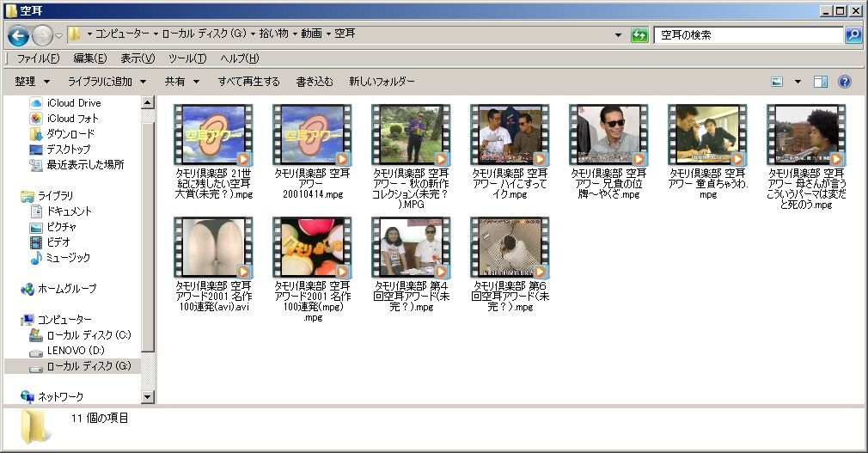Click the 空耳 breadcrumb in address bar
Screen dimensions: 868x453
pos(345,34)
